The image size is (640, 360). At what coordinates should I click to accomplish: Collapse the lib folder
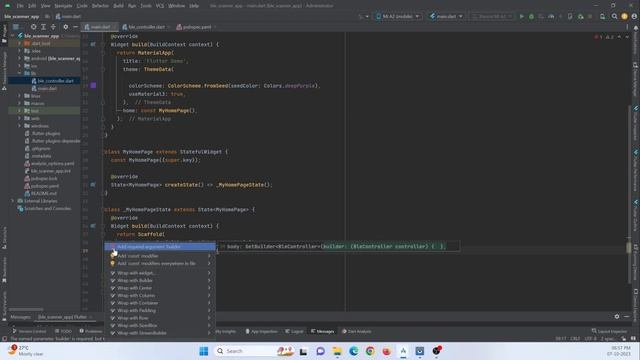pos(19,73)
